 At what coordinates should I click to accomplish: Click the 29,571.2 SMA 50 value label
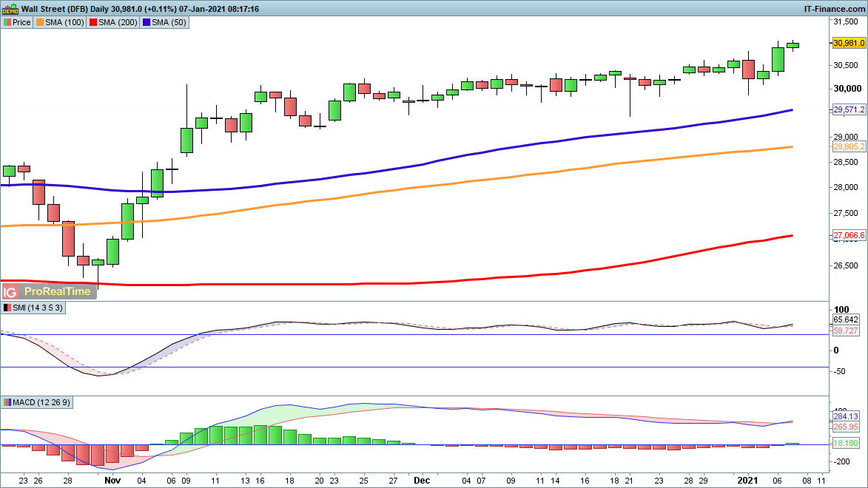[849, 109]
